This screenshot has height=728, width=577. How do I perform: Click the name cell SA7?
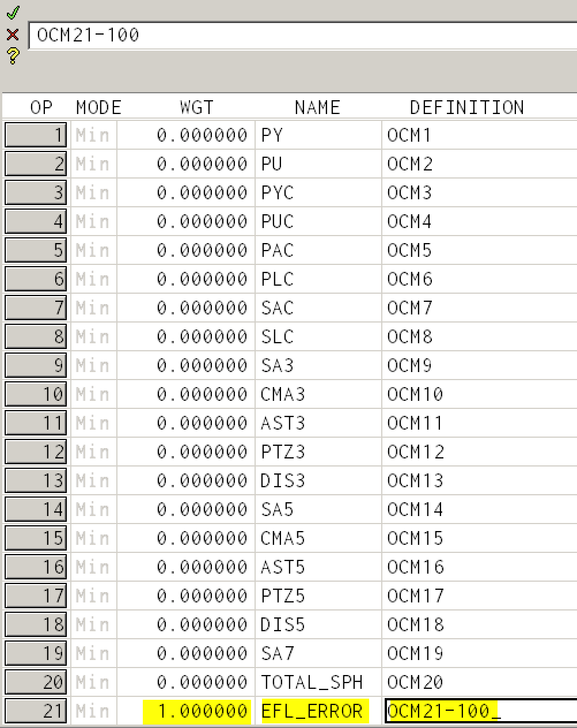tap(318, 653)
